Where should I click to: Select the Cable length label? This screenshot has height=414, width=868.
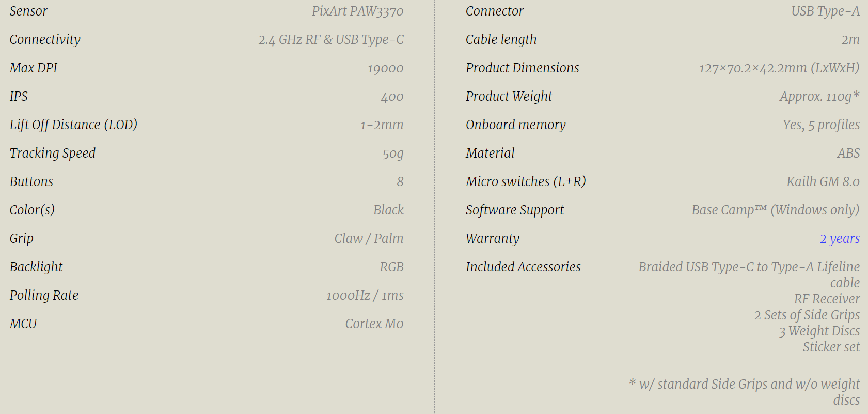pyautogui.click(x=501, y=40)
